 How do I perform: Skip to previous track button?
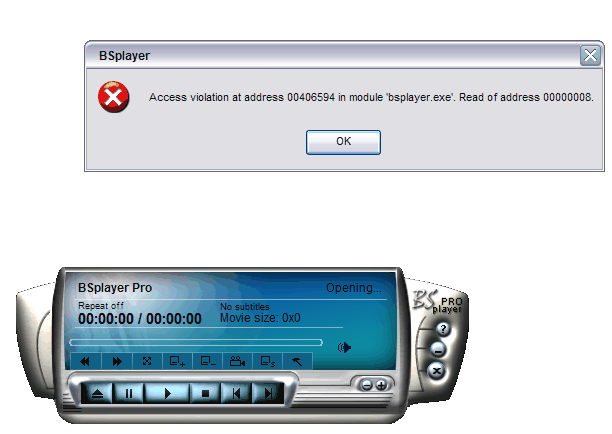click(x=236, y=393)
